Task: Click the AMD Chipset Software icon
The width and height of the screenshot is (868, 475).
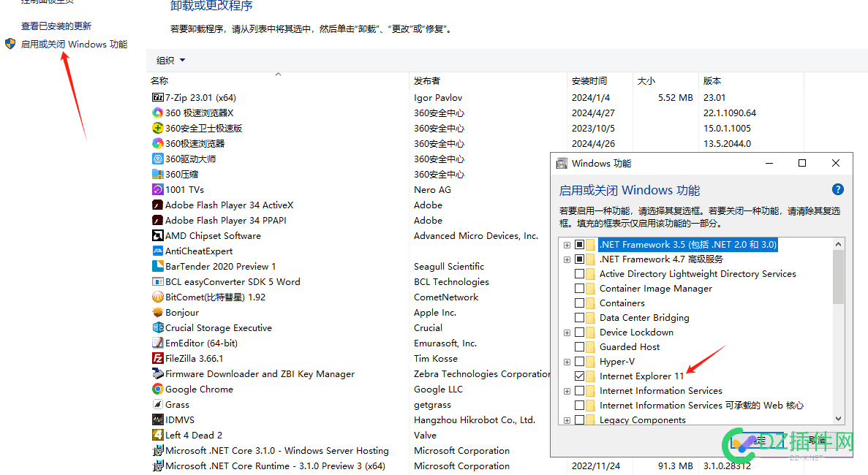Action: (158, 235)
